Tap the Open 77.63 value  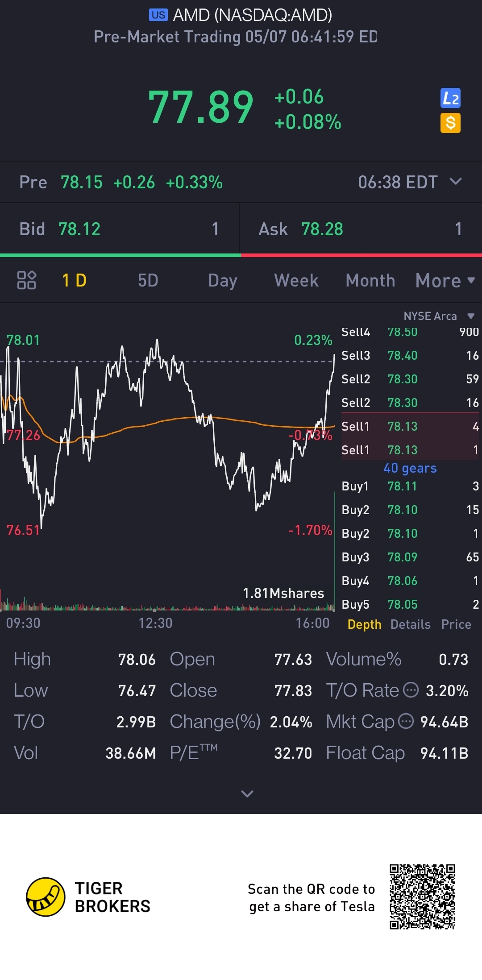(x=293, y=660)
